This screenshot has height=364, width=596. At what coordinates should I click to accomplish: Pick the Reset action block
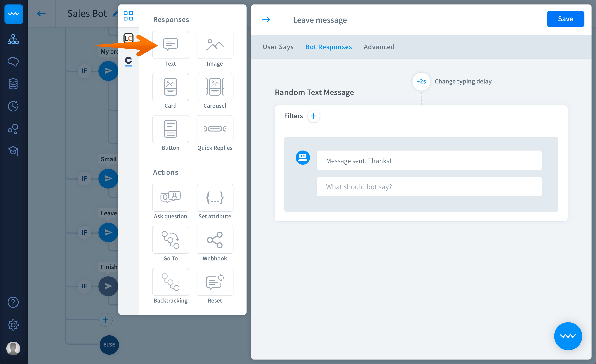pyautogui.click(x=215, y=282)
